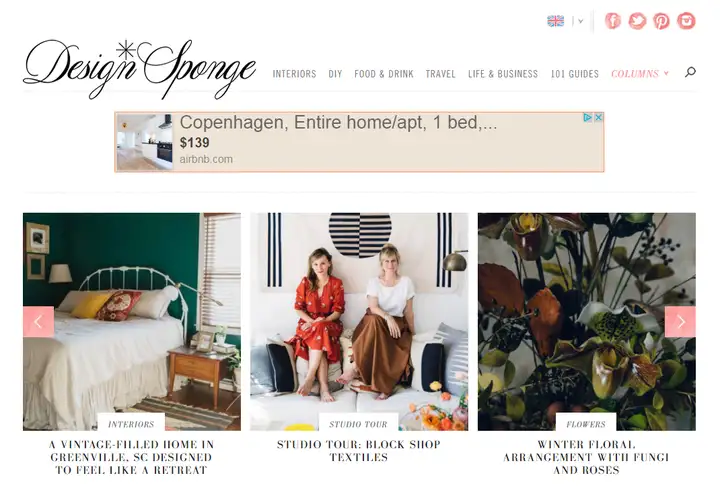Close the Airbnb ad banner
Screen dimensions: 720x486
click(598, 118)
